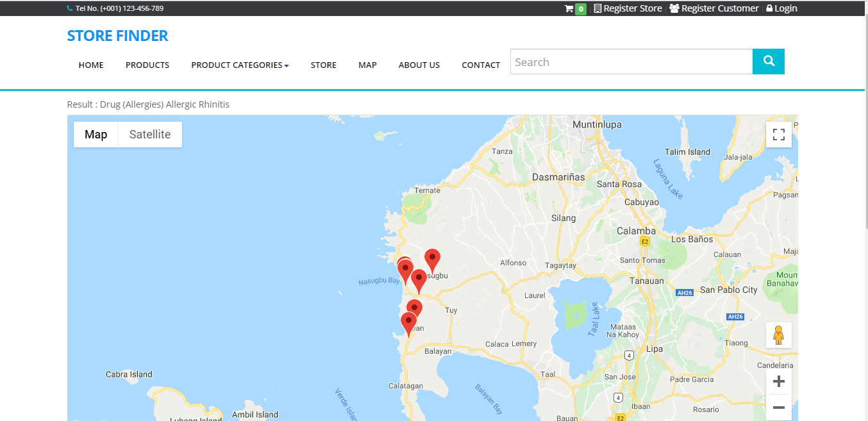Toggle fullscreen map view

pos(778,135)
